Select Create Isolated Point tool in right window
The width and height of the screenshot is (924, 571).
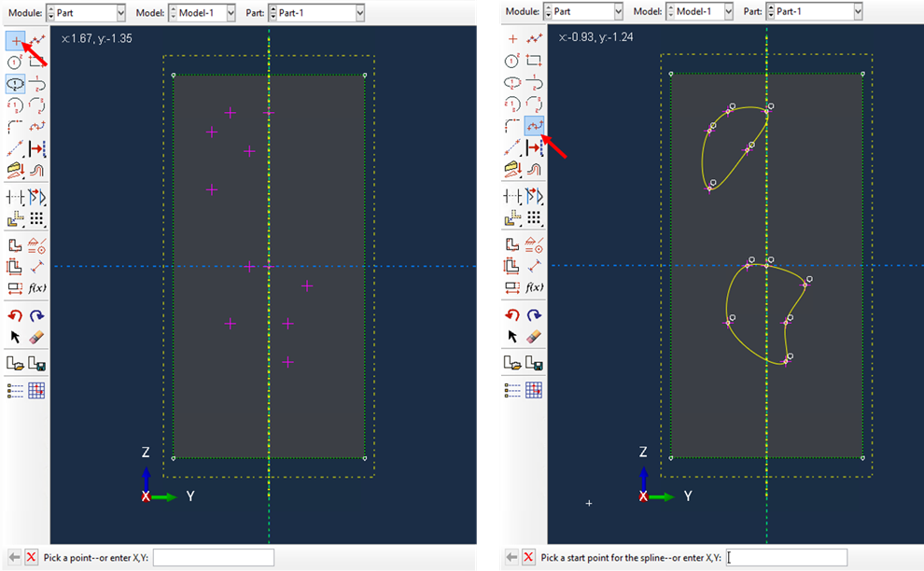[x=512, y=39]
